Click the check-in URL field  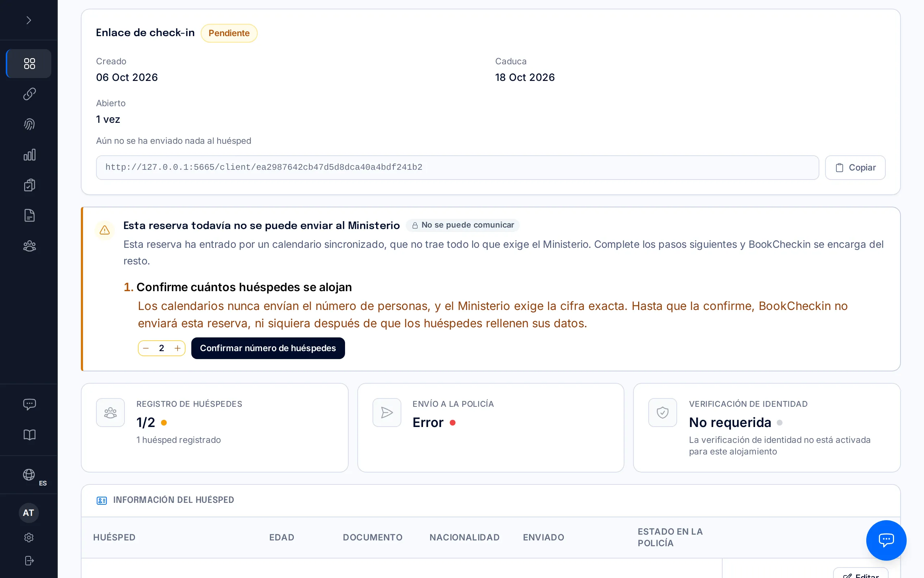tap(457, 167)
